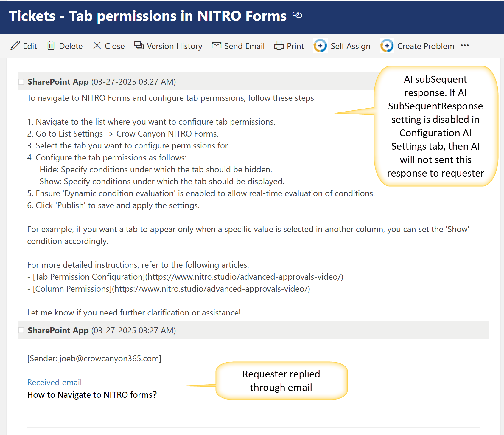The image size is (504, 435).
Task: Select the Version History toolbar label
Action: tap(174, 46)
